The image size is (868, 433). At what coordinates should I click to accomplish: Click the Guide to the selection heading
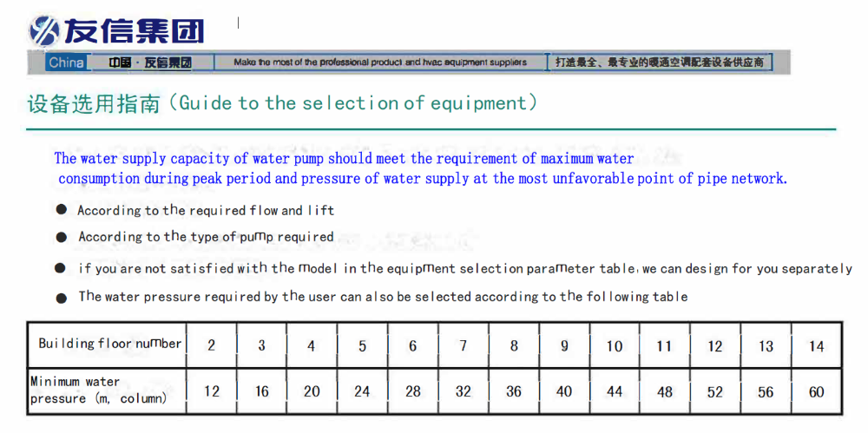coord(282,104)
